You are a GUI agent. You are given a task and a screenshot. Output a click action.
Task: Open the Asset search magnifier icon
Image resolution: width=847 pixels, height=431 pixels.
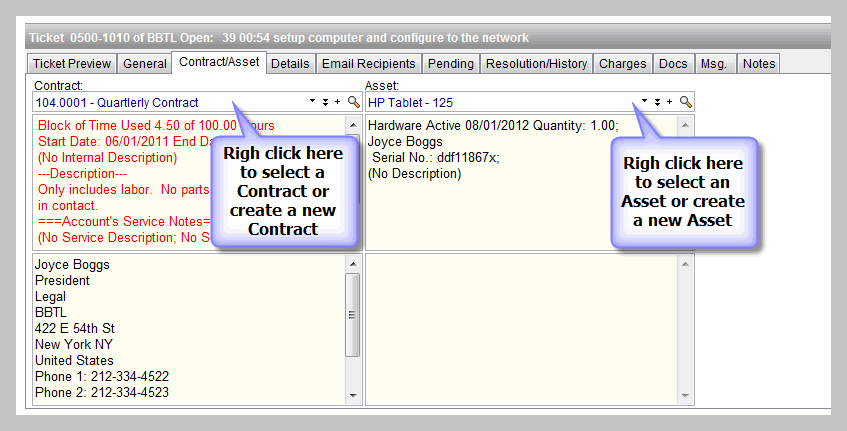(x=685, y=102)
